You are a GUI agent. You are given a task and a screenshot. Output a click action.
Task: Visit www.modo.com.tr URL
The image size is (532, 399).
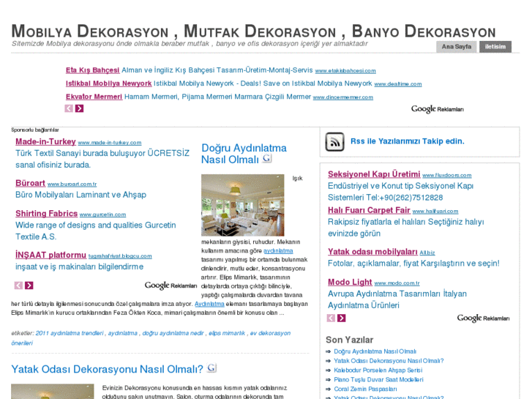click(397, 283)
